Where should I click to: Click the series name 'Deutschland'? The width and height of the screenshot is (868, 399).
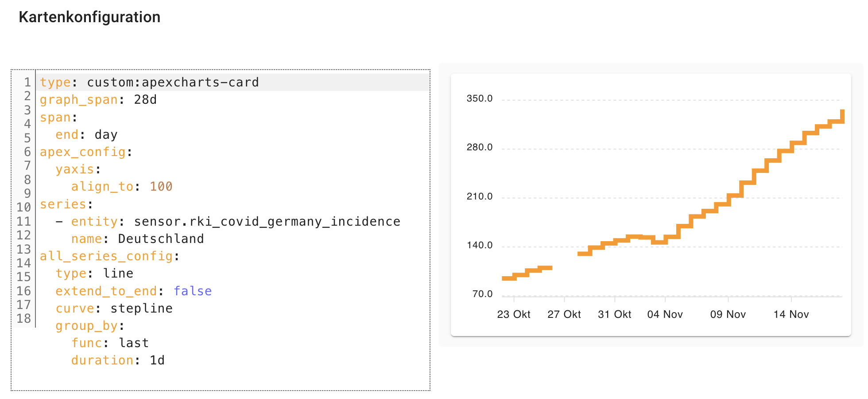tap(160, 238)
